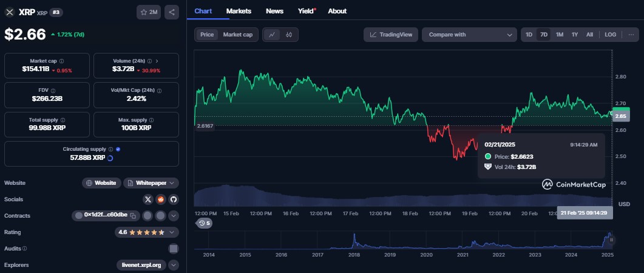Add XRP to watchlist via star button

click(x=149, y=12)
